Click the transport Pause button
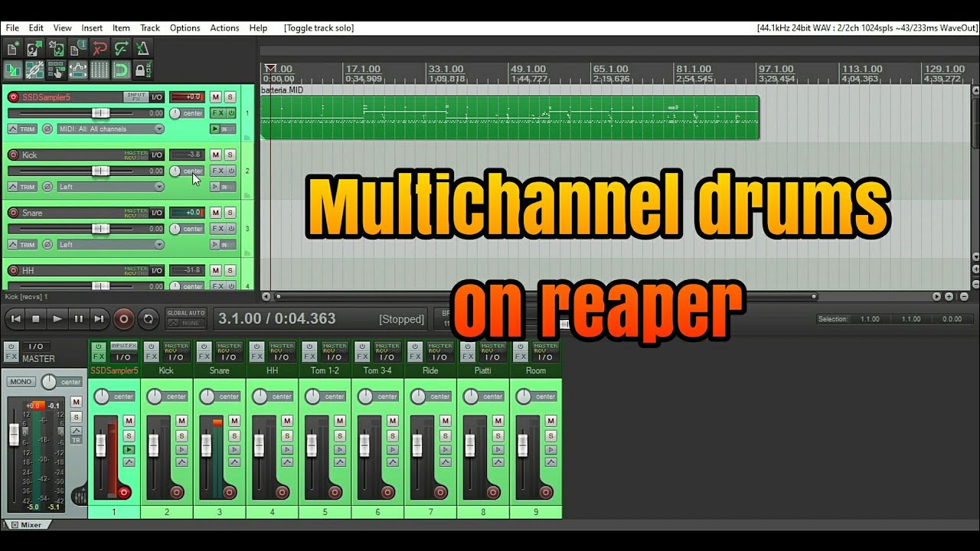 78,318
